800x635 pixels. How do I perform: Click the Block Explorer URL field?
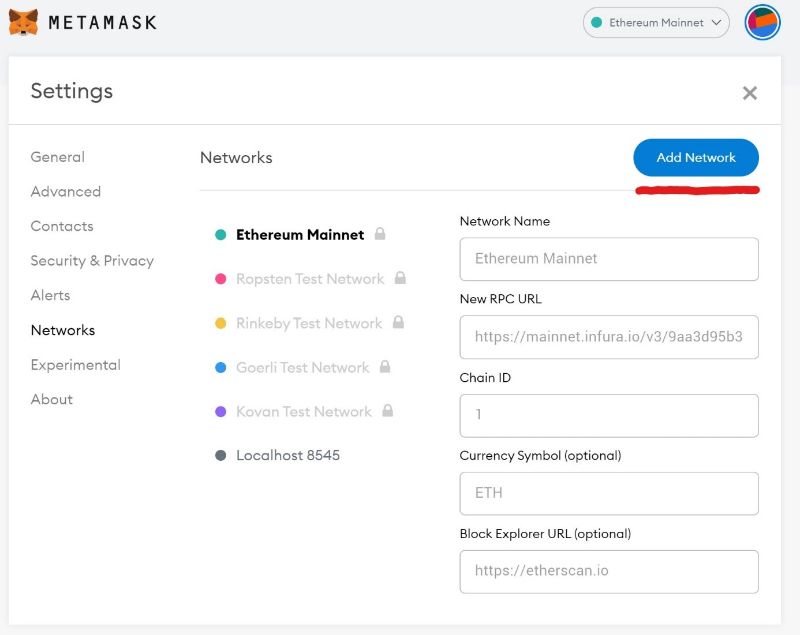click(x=608, y=571)
